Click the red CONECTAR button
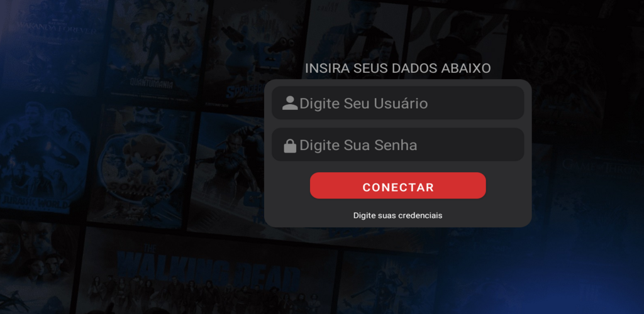This screenshot has height=314, width=644. pos(397,186)
